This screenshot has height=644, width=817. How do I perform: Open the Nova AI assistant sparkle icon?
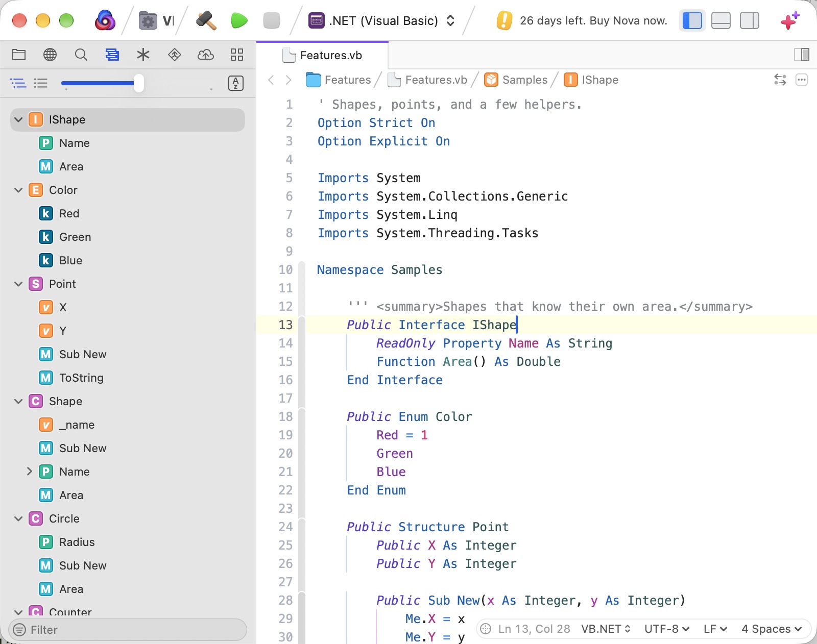coord(789,20)
